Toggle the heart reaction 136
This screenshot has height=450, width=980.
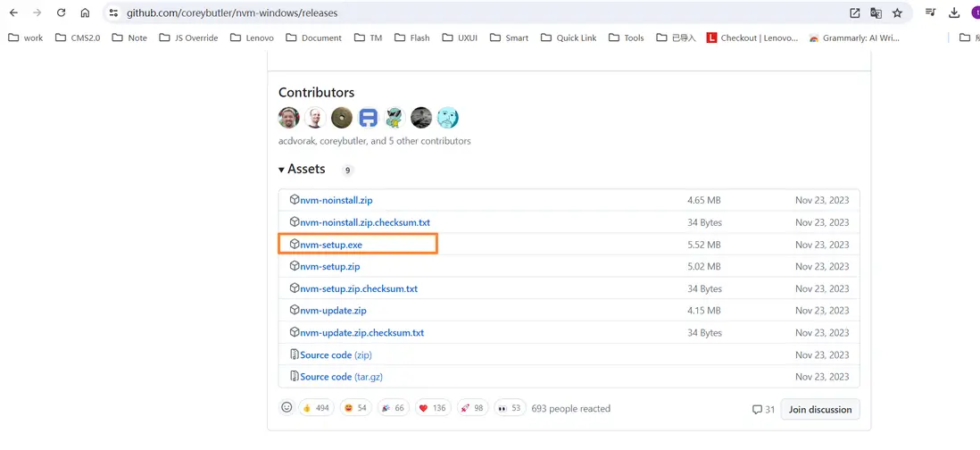(x=433, y=408)
